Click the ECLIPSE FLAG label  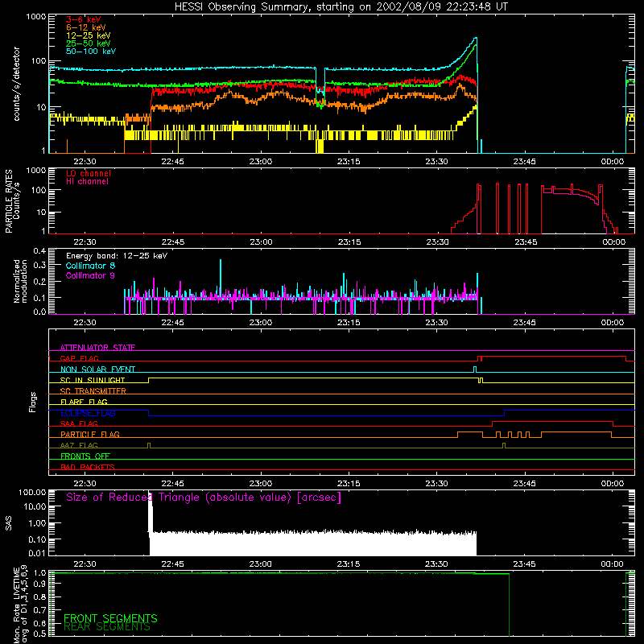(88, 413)
